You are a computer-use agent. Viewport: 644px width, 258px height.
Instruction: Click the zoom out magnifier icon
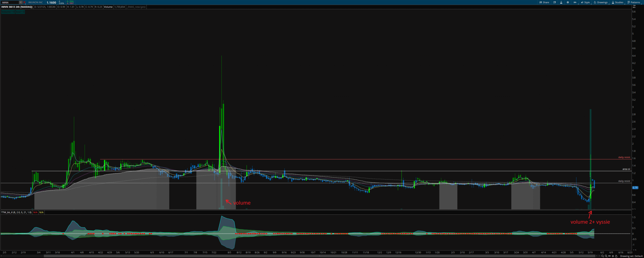coord(602,256)
